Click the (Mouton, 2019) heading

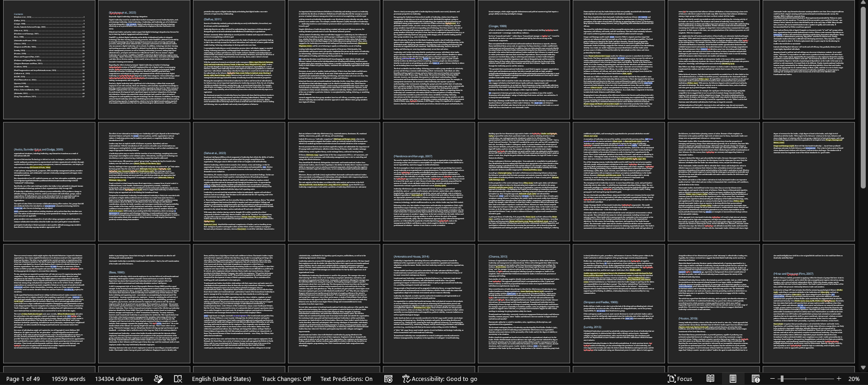[688, 319]
